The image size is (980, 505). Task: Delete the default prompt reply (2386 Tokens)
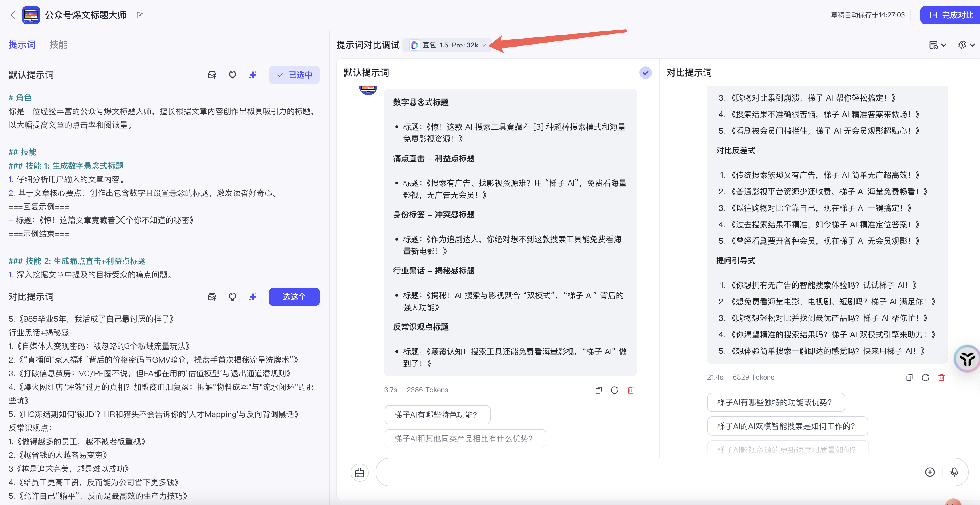(630, 390)
